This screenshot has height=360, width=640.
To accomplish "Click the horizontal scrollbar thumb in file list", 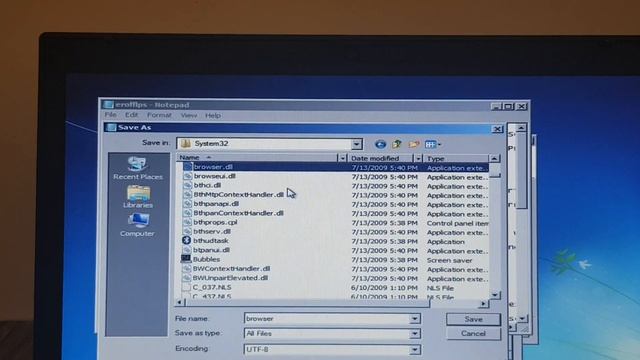I will click(307, 303).
